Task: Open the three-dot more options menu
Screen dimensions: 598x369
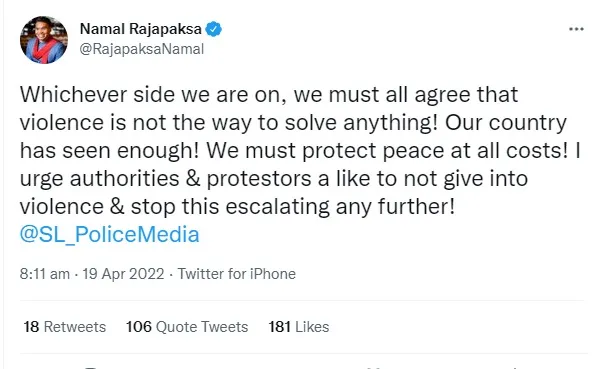Action: (x=576, y=29)
